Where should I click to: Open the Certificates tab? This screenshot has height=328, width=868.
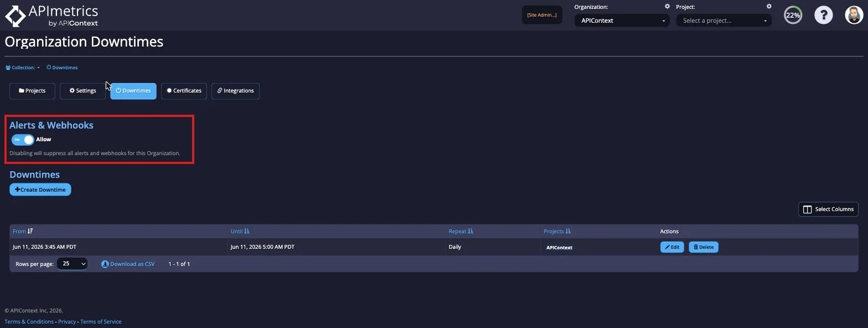[184, 91]
